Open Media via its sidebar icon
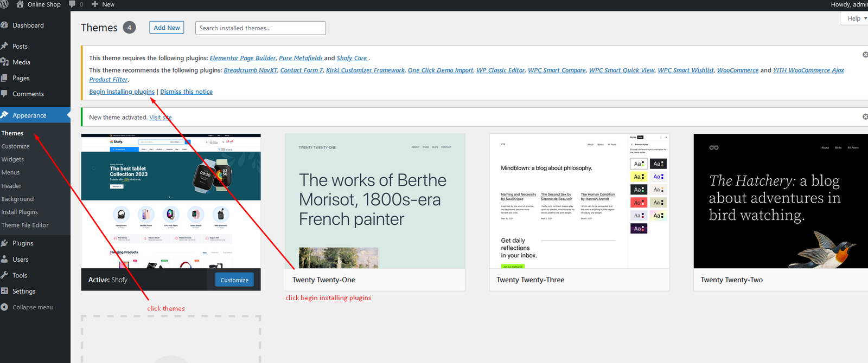The width and height of the screenshot is (868, 363). (x=4, y=62)
